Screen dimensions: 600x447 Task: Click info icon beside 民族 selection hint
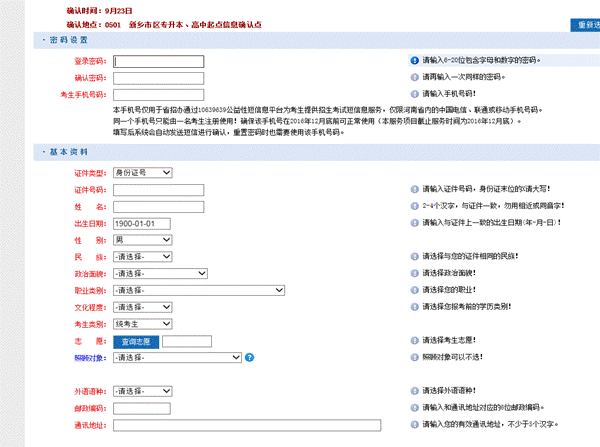(x=414, y=256)
